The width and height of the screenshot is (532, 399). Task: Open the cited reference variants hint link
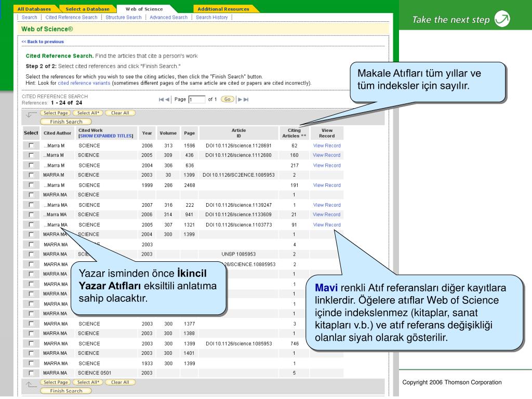tap(84, 83)
